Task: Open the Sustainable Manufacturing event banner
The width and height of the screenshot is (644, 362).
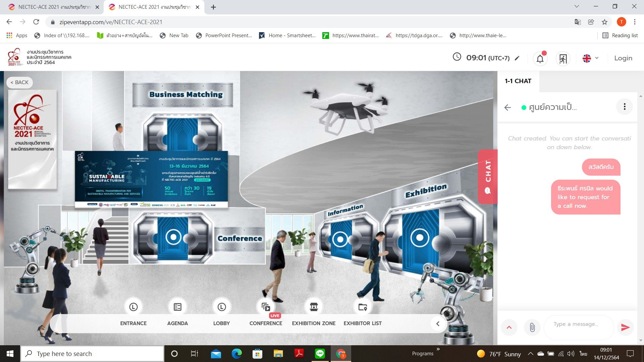Action: 151,179
